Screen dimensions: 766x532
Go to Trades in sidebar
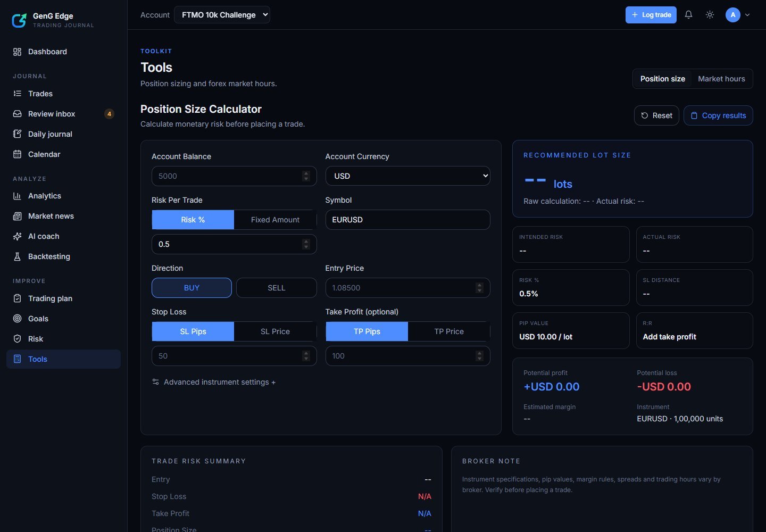tap(63, 94)
